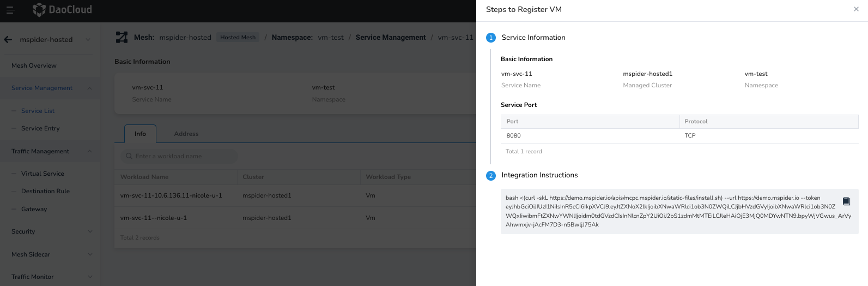Open the hamburger navigation menu
The width and height of the screenshot is (868, 286).
(x=10, y=10)
